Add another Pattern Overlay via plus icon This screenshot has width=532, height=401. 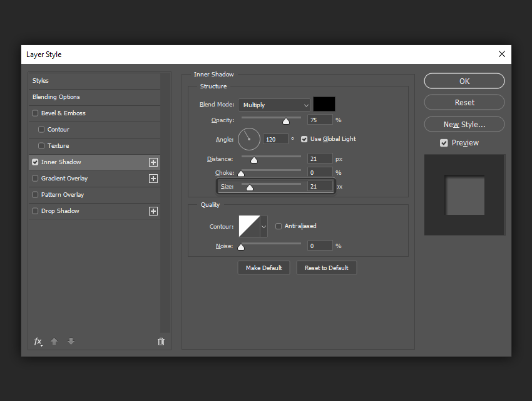pos(153,195)
